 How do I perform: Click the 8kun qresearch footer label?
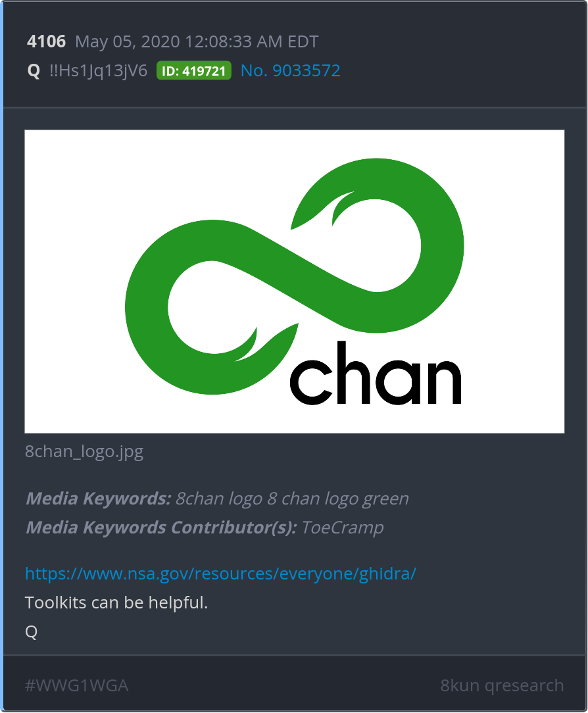pyautogui.click(x=502, y=685)
